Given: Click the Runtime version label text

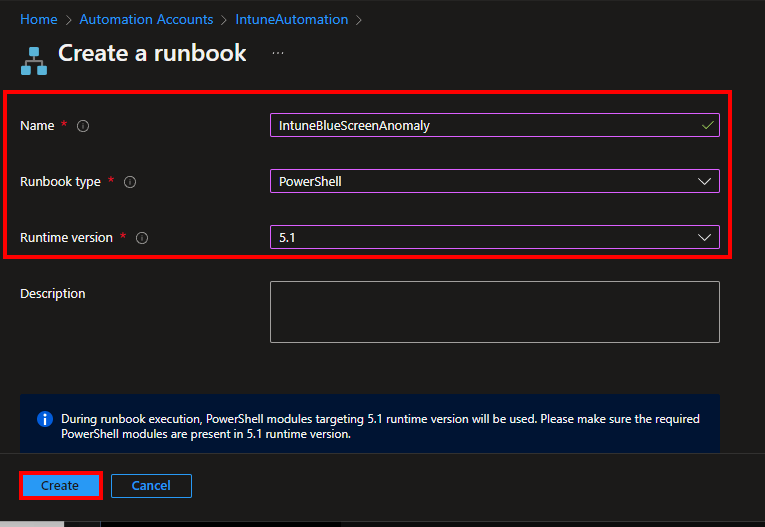Looking at the screenshot, I should [x=66, y=238].
